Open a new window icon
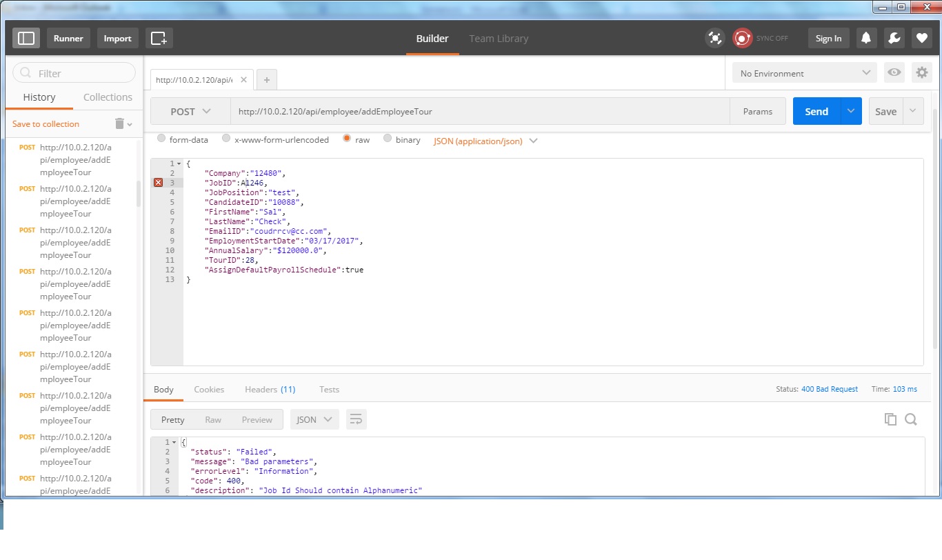This screenshot has height=560, width=942. click(159, 38)
